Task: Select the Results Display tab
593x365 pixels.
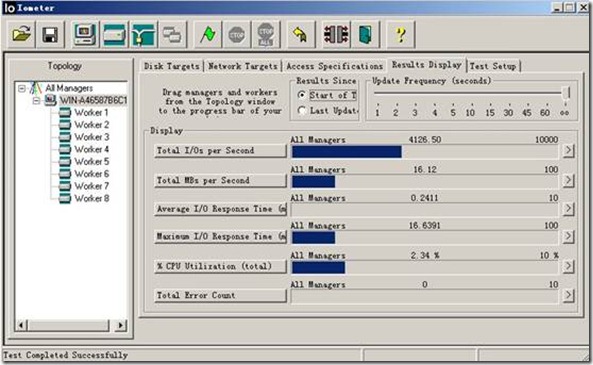Action: pyautogui.click(x=427, y=65)
